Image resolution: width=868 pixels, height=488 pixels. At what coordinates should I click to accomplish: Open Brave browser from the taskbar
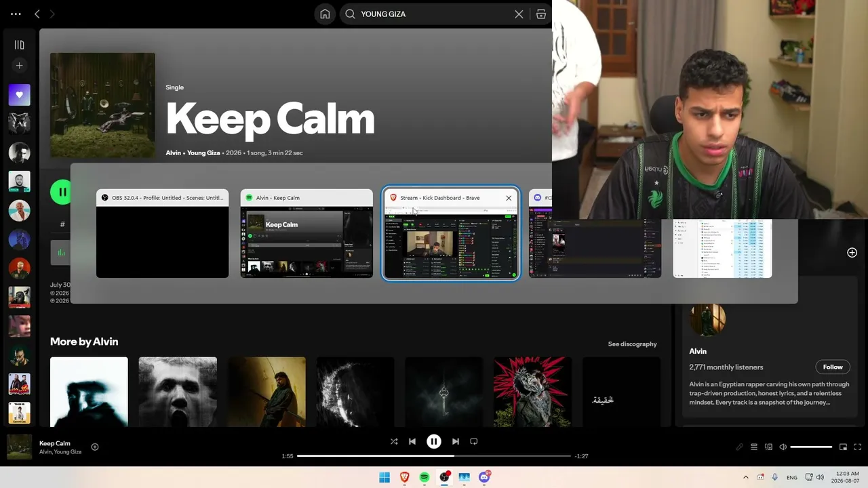tap(405, 477)
